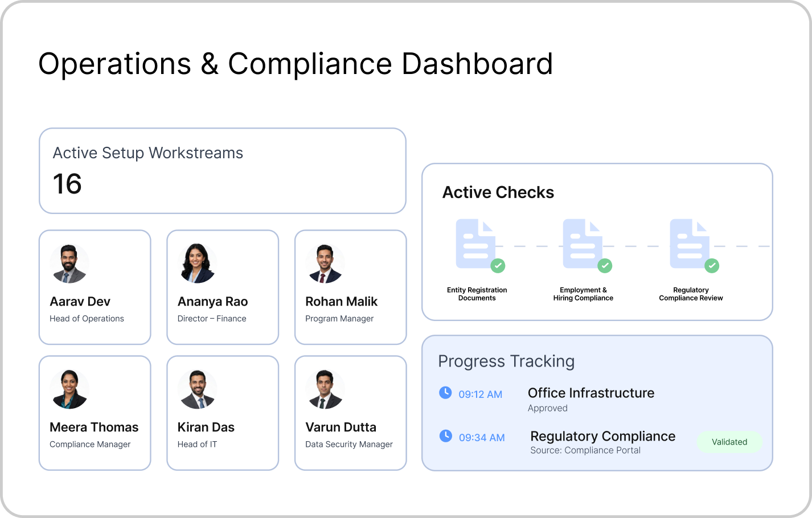Open Ananya Rao's profile photo
This screenshot has width=812, height=518.
pos(198,264)
